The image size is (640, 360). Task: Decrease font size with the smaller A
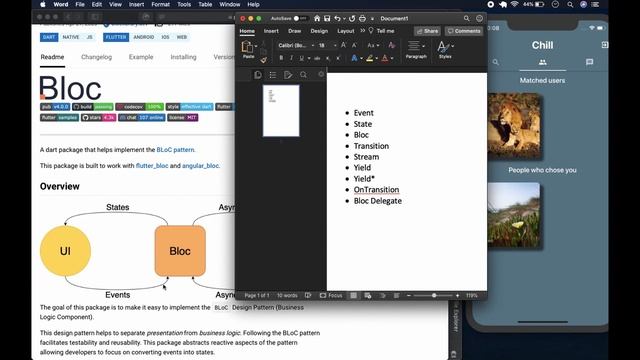[x=354, y=45]
